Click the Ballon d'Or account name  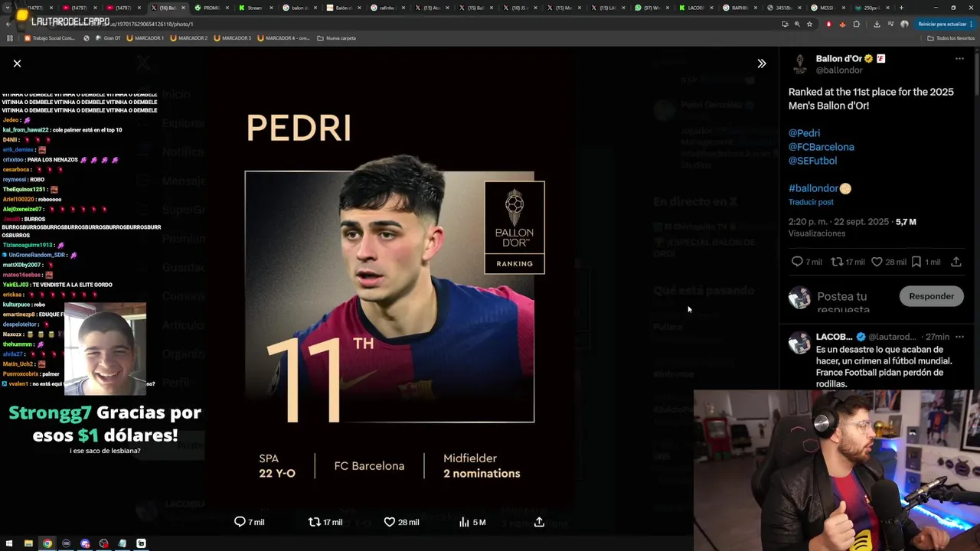pyautogui.click(x=839, y=59)
